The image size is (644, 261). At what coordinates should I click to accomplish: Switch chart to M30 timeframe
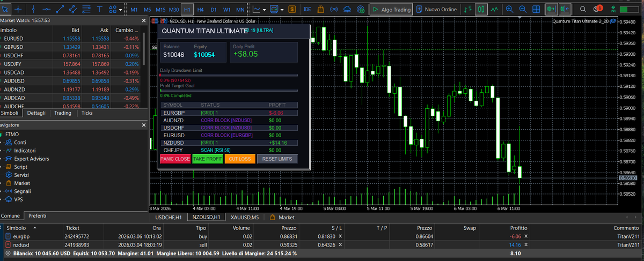coord(174,10)
